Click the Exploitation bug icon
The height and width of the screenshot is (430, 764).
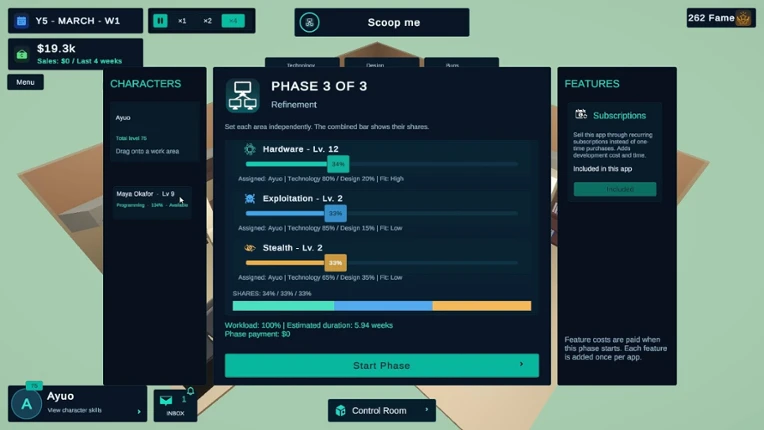click(x=249, y=198)
